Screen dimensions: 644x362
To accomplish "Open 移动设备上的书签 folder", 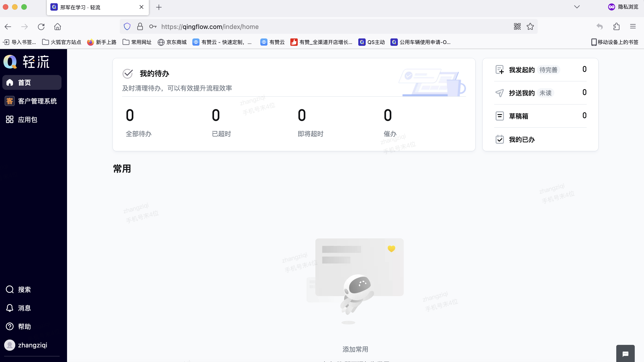I will [x=614, y=42].
